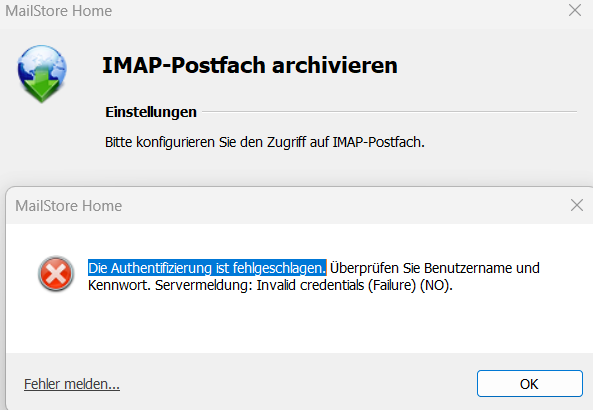Screen dimensions: 593x410
Task: Select the 'Einstellungen' section label
Action: point(151,112)
